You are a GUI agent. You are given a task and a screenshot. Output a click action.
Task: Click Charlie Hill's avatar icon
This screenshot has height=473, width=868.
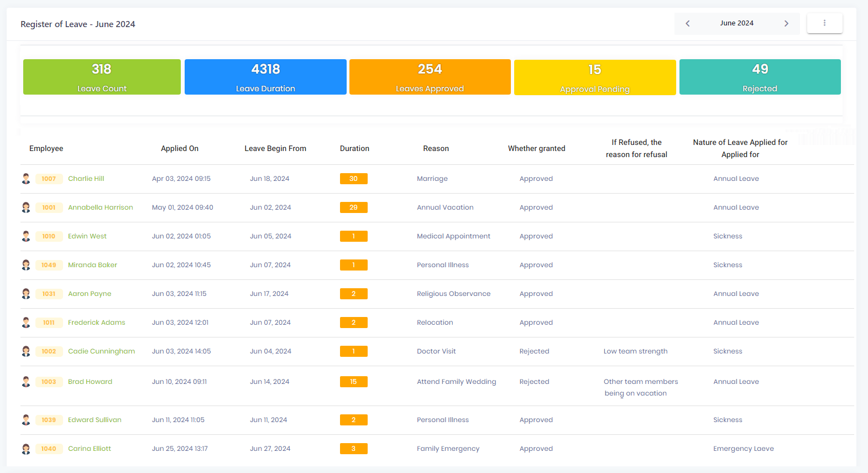point(26,179)
